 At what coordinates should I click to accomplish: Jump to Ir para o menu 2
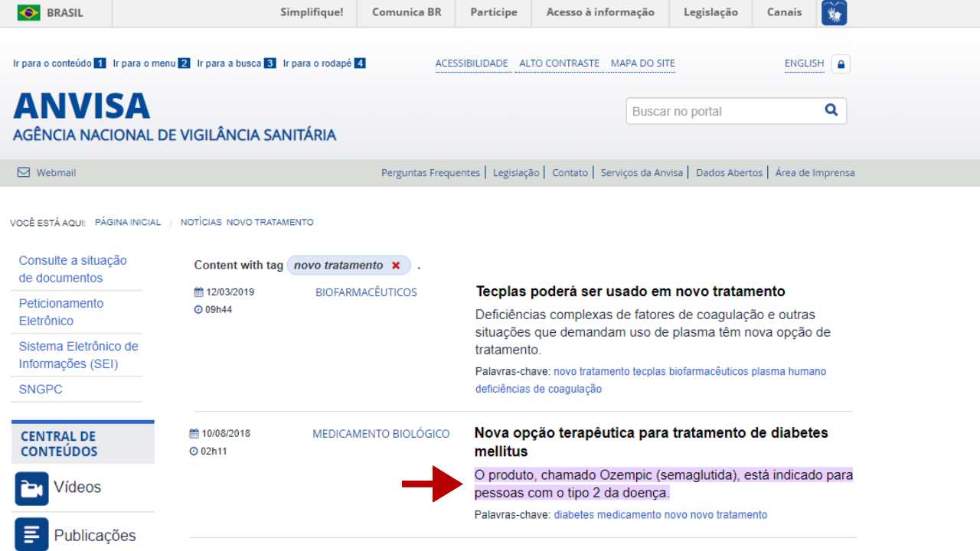pyautogui.click(x=152, y=64)
